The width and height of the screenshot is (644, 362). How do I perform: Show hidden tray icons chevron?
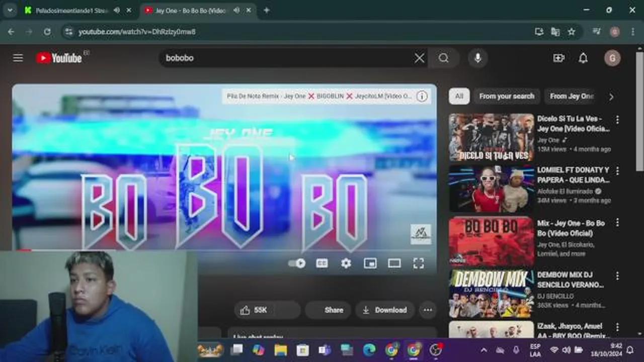pyautogui.click(x=484, y=350)
